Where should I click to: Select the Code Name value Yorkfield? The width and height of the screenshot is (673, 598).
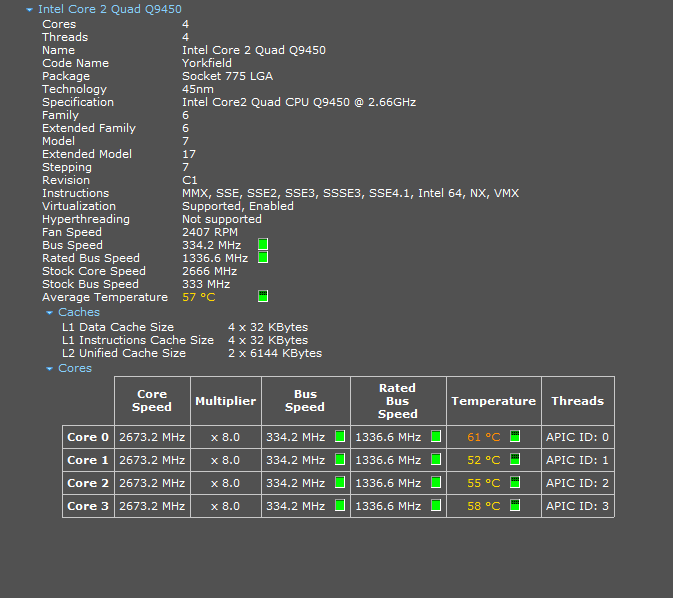point(207,63)
